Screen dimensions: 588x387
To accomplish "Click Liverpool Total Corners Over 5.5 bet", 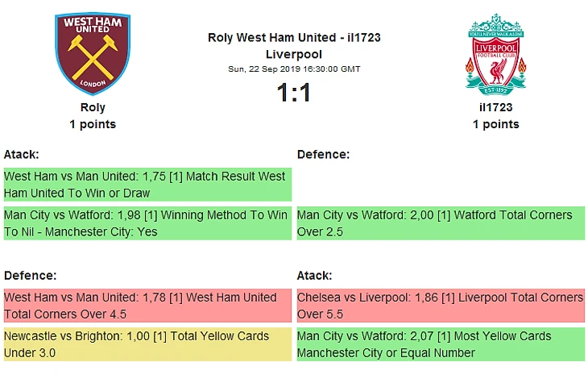I will click(x=440, y=306).
